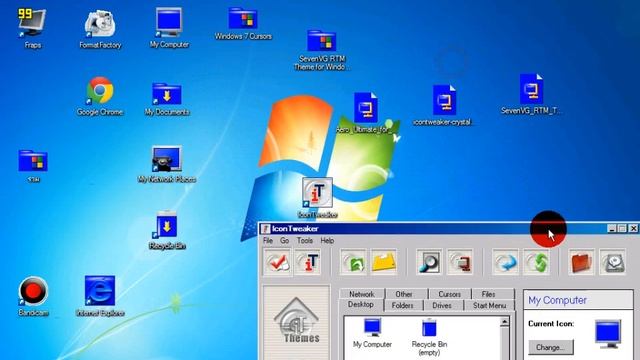
Task: Click the iT logo toolbar button
Action: [x=308, y=262]
